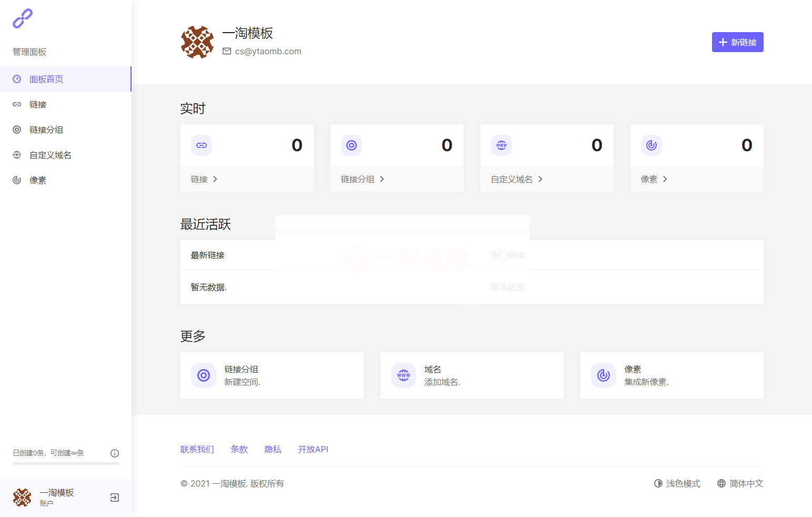This screenshot has width=812, height=517.
Task: Click the pixel icon in the 集成新像素 card
Action: click(604, 375)
